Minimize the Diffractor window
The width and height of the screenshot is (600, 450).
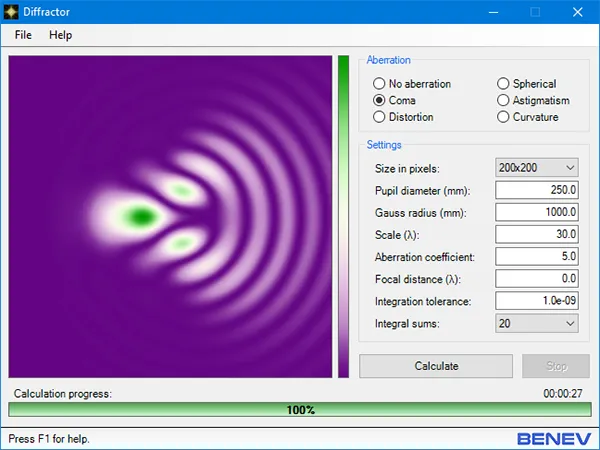pyautogui.click(x=494, y=12)
